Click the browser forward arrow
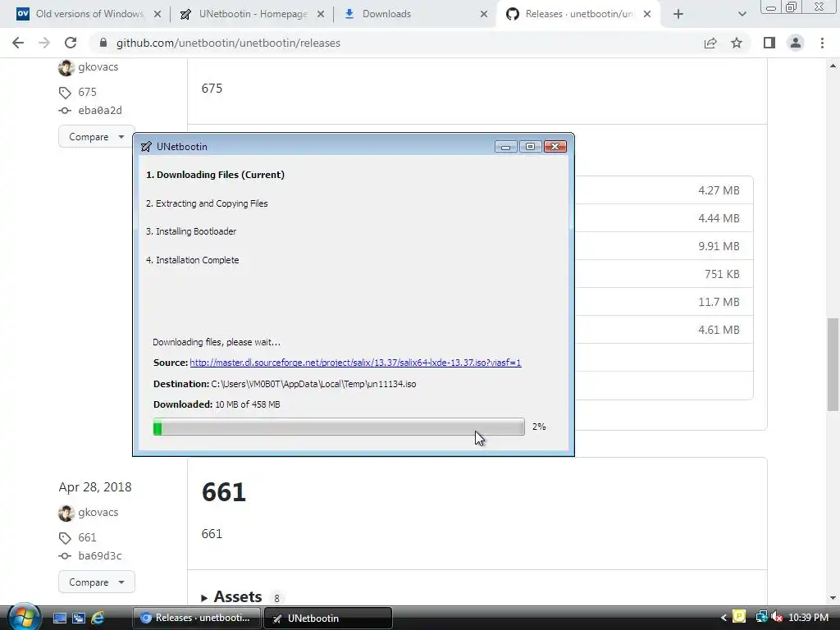 [x=44, y=43]
